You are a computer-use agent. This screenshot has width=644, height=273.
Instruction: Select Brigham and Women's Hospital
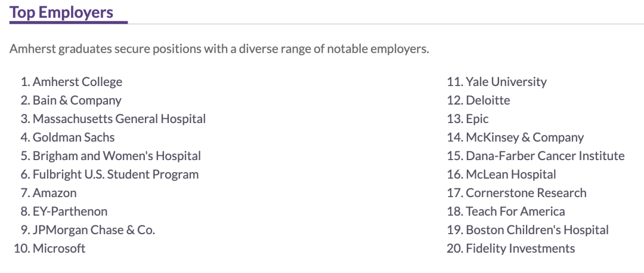tap(116, 156)
